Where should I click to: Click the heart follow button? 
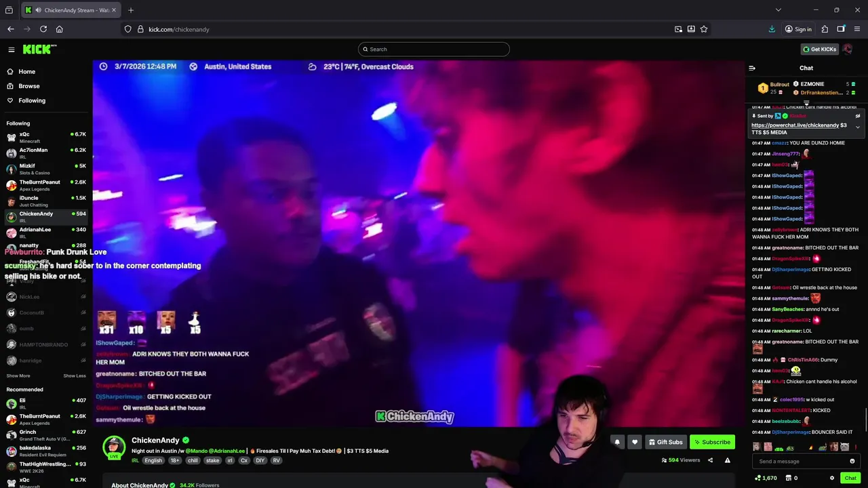point(635,442)
